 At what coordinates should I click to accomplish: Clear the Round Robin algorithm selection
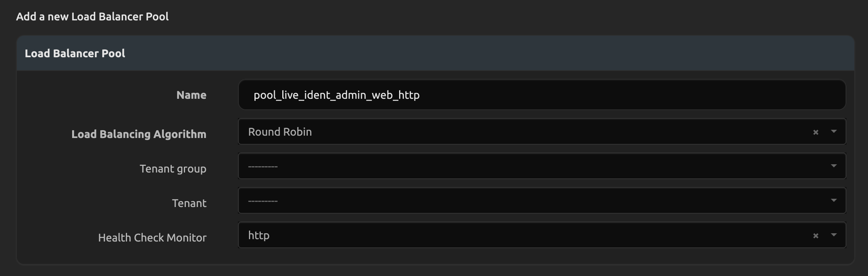pyautogui.click(x=815, y=133)
